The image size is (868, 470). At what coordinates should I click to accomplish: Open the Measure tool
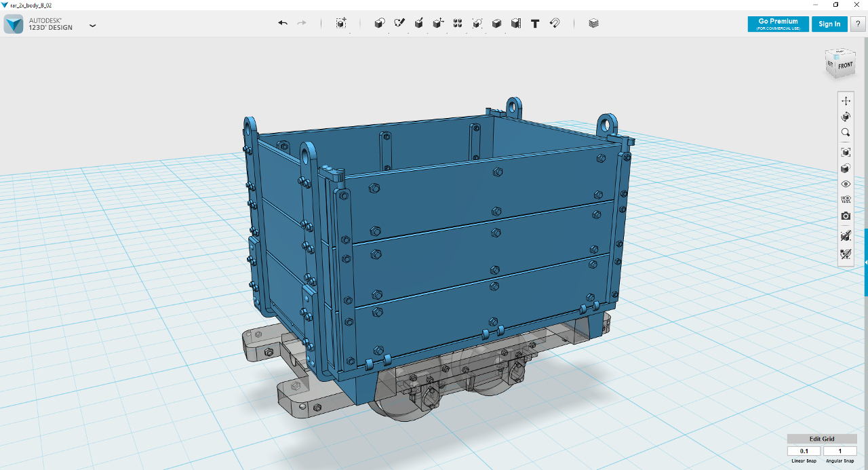click(516, 23)
